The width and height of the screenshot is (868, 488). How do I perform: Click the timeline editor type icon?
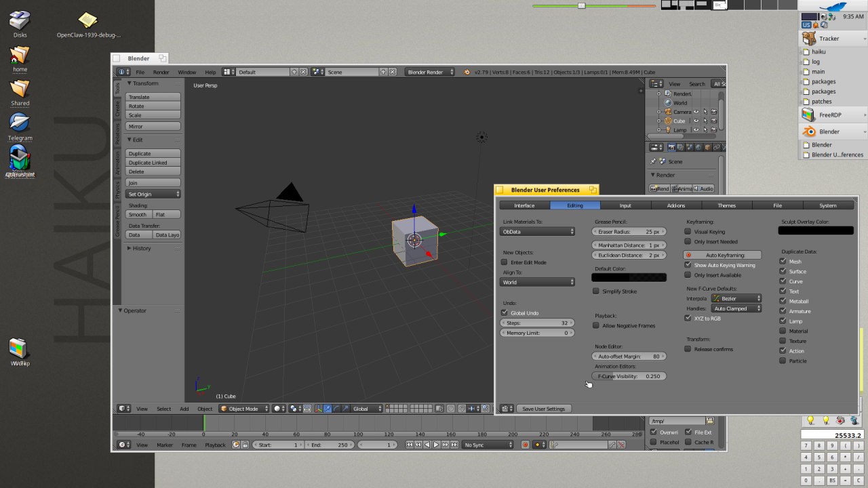coord(123,445)
